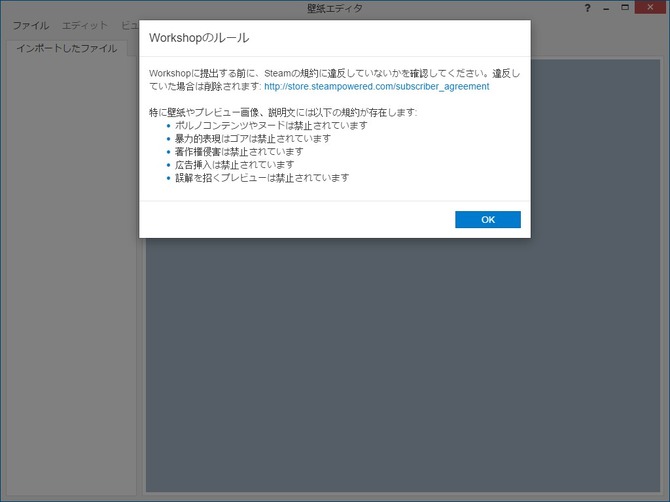Click the Workshopのルール dialog title
This screenshot has height=502, width=670.
(199, 38)
